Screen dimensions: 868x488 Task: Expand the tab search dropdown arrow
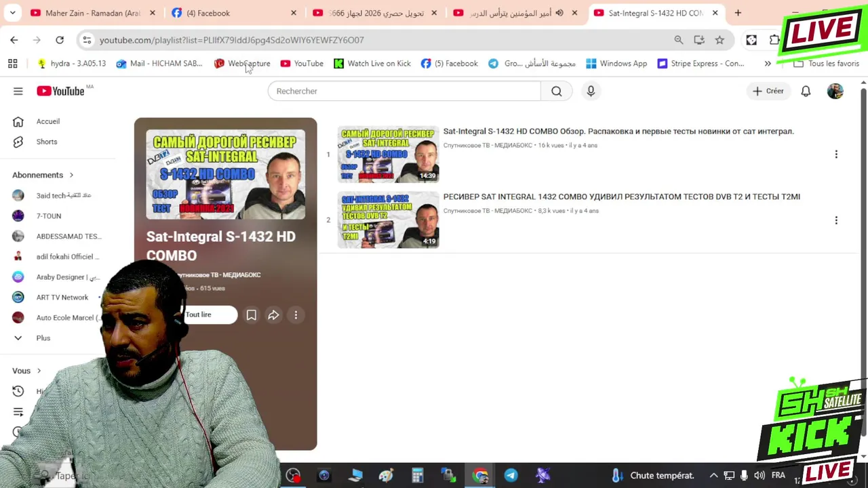coord(12,13)
